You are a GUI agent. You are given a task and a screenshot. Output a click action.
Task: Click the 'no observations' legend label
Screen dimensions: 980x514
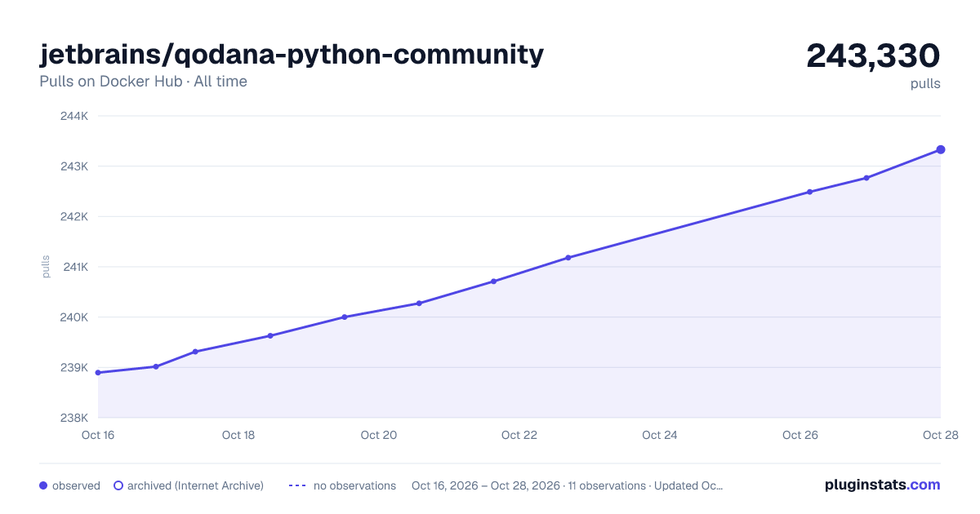coord(354,485)
